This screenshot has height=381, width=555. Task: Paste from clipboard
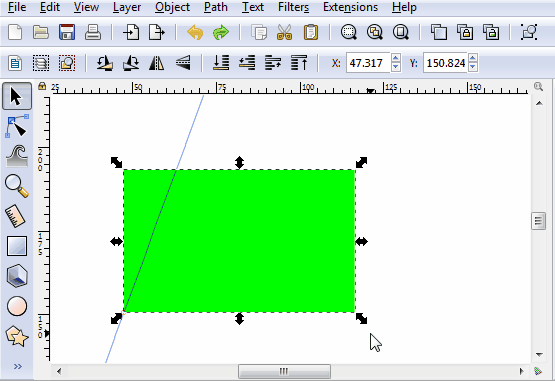pyautogui.click(x=311, y=33)
